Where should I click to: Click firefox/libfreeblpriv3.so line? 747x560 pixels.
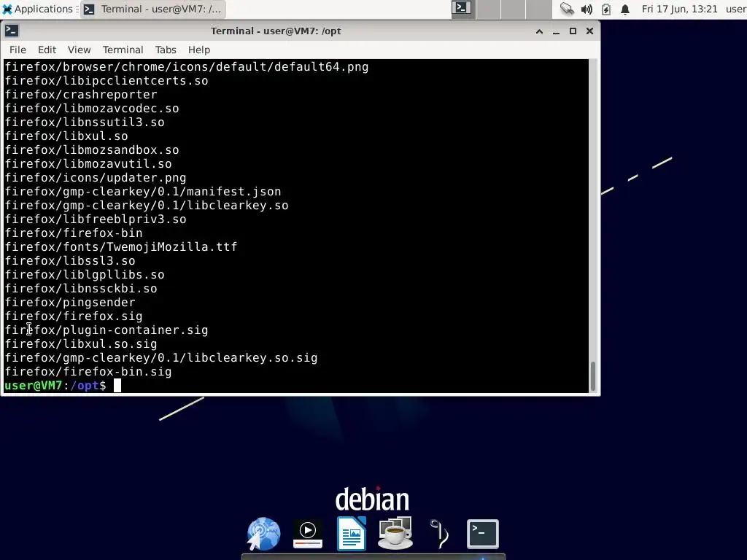point(96,219)
